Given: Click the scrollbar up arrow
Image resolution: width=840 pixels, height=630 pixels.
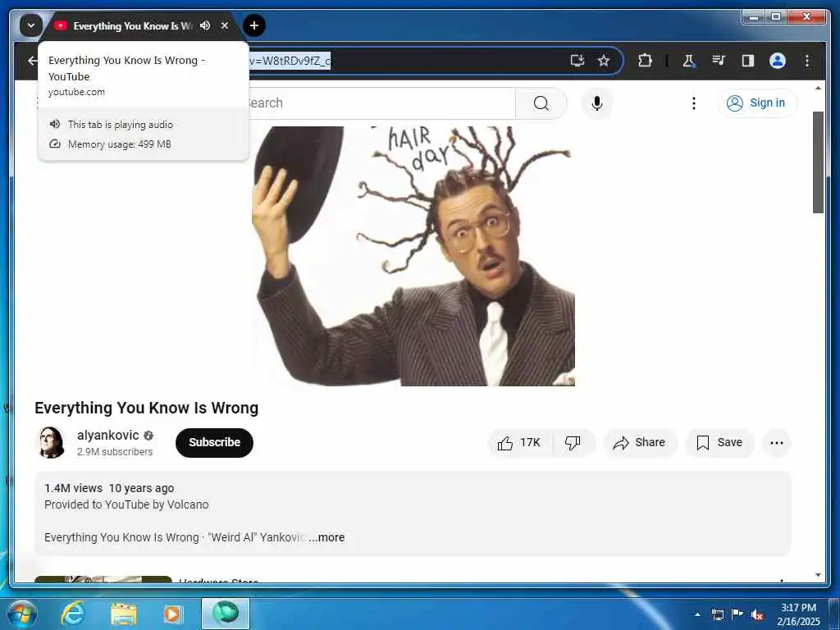Looking at the screenshot, I should pyautogui.click(x=818, y=88).
